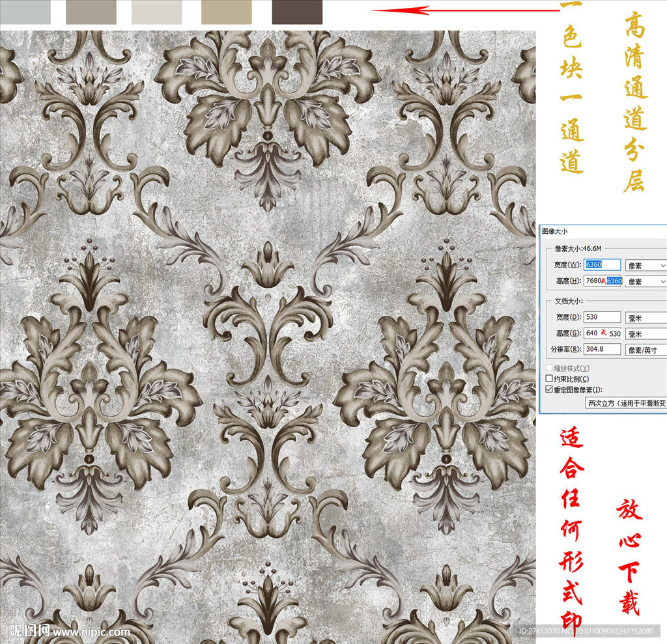
Task: Click the 分辨率(R) label
Action: (x=566, y=349)
